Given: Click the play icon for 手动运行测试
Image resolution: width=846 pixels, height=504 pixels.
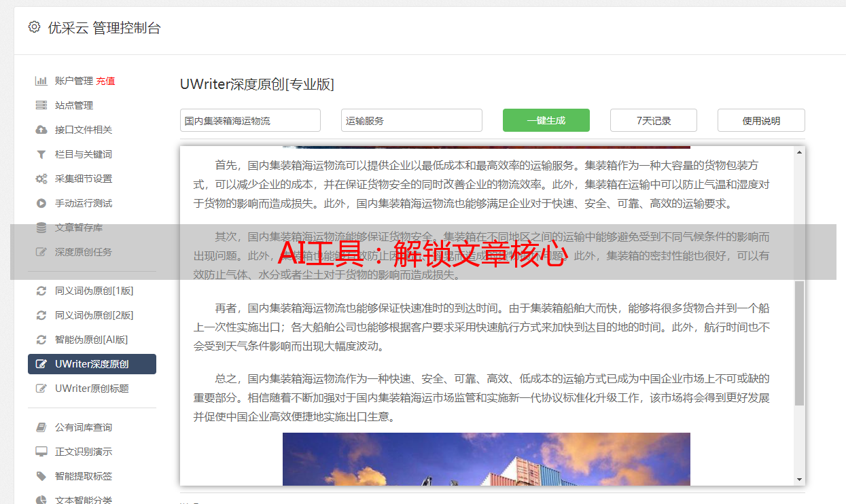Looking at the screenshot, I should 41,203.
